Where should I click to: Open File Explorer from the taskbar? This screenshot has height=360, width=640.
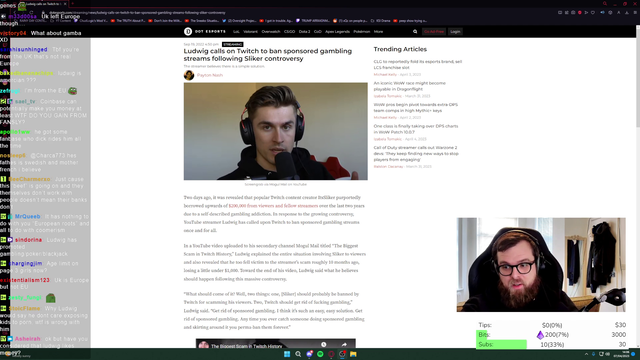point(353,354)
